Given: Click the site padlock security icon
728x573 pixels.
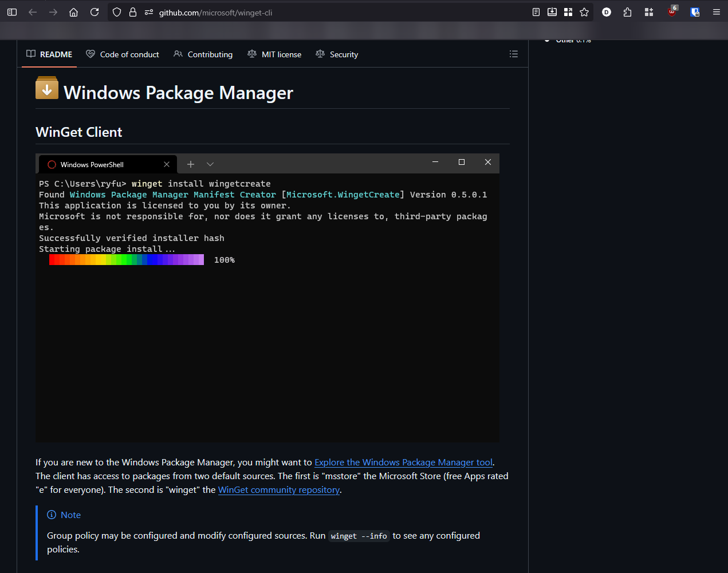Looking at the screenshot, I should 133,12.
